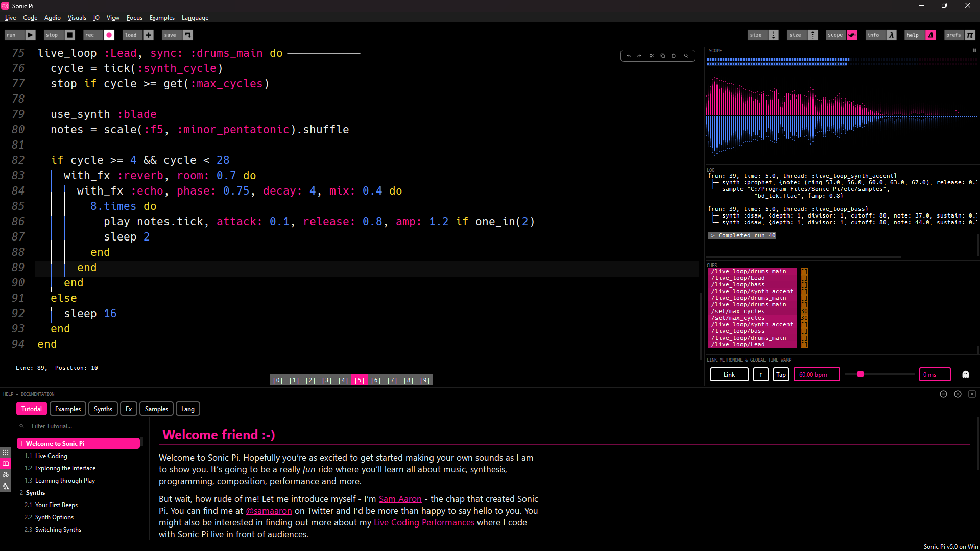This screenshot has height=551, width=980.
Task: Click the cut scissors icon
Action: coord(652,56)
